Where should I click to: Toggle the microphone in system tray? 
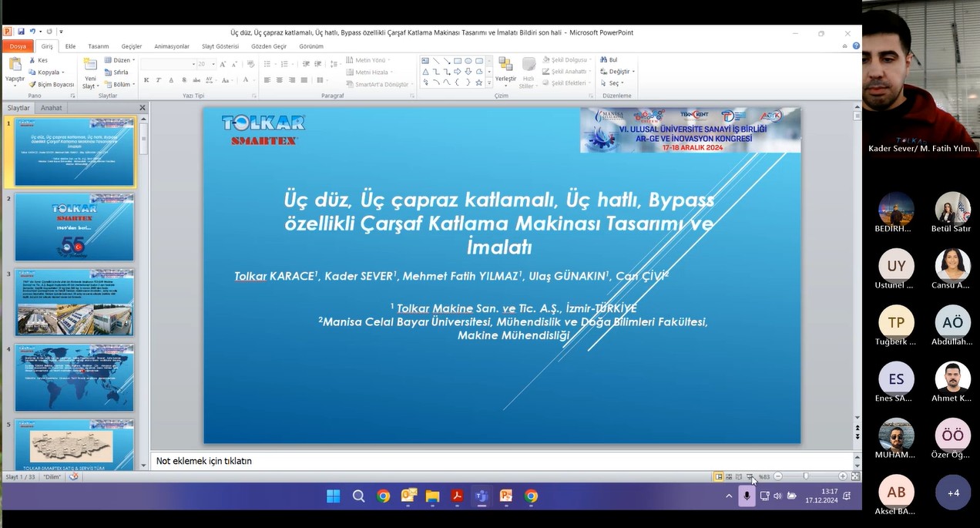point(746,496)
